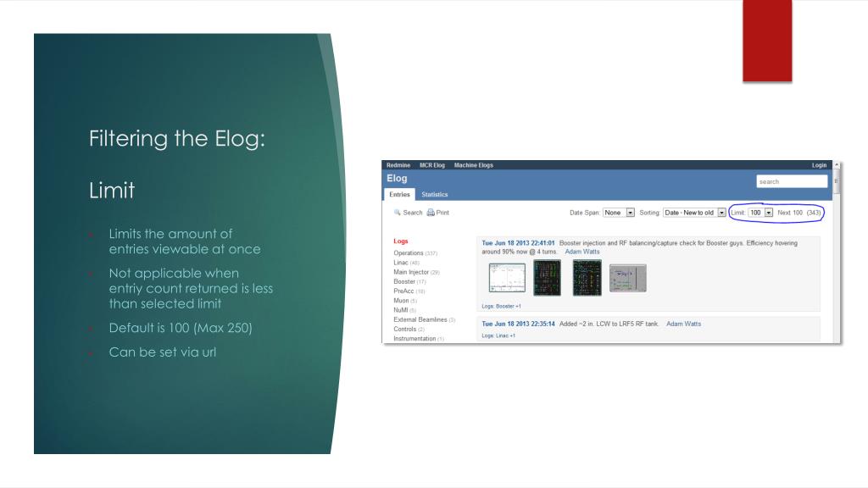The image size is (868, 488).
Task: Open the Sorting dropdown
Action: tap(694, 213)
